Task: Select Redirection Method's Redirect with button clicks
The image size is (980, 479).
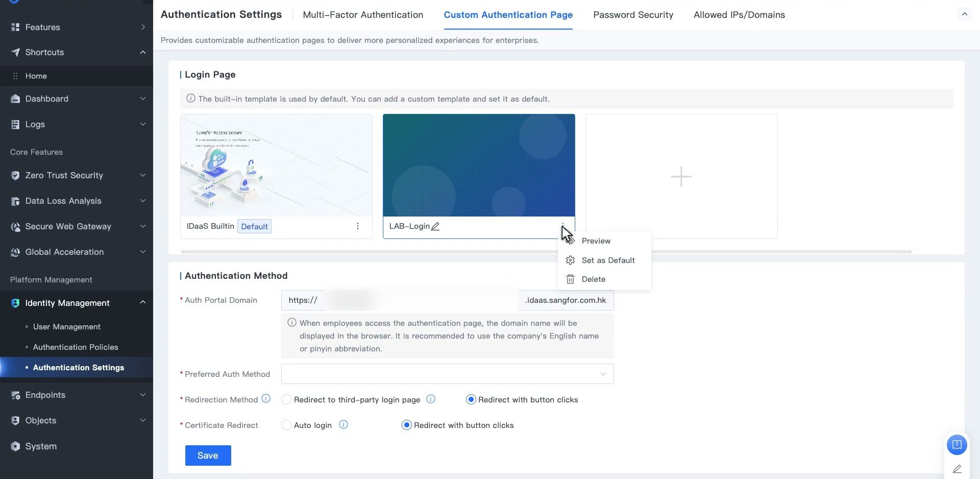Action: click(471, 399)
